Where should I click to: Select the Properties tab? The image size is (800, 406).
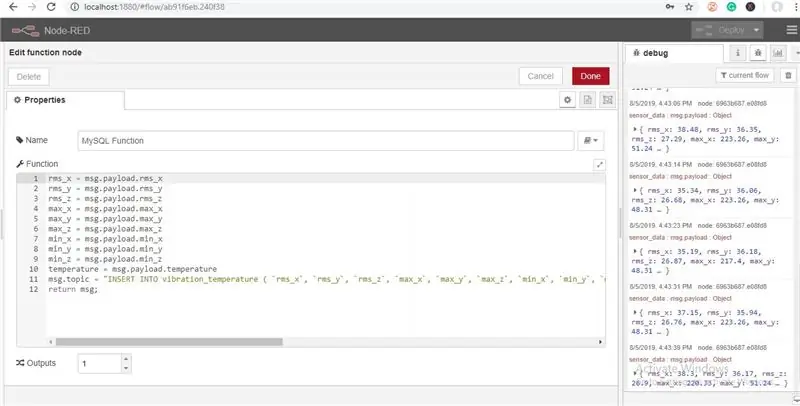click(x=65, y=100)
